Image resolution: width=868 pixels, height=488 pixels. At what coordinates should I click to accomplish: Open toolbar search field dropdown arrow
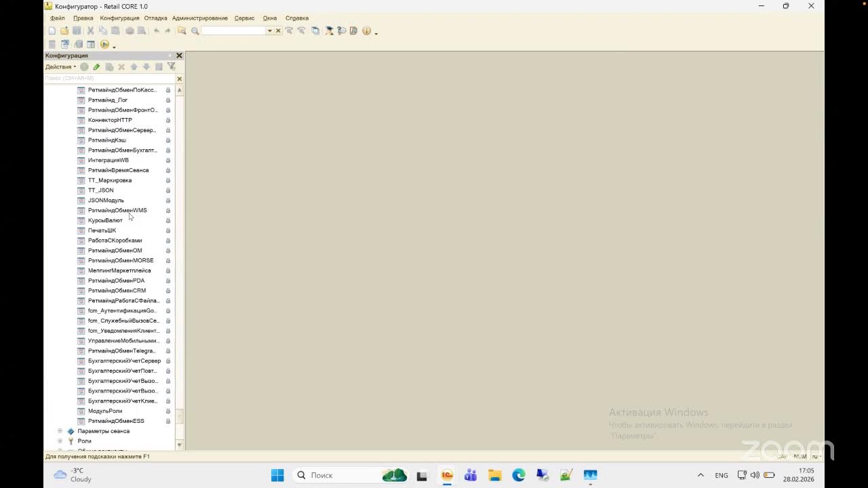pos(269,30)
